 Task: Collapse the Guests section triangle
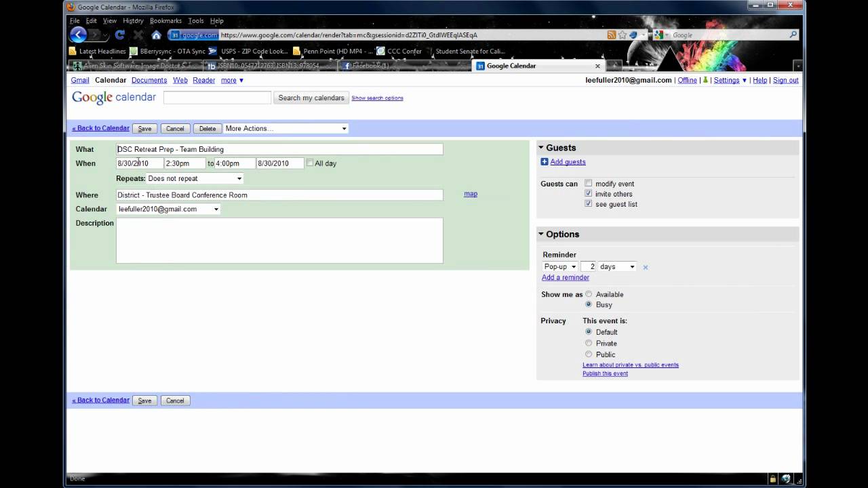pos(541,148)
